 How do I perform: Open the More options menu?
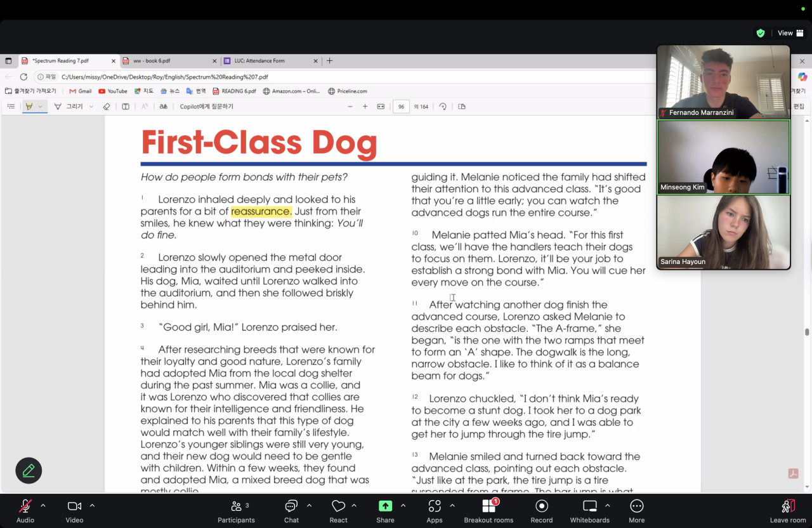pyautogui.click(x=637, y=510)
